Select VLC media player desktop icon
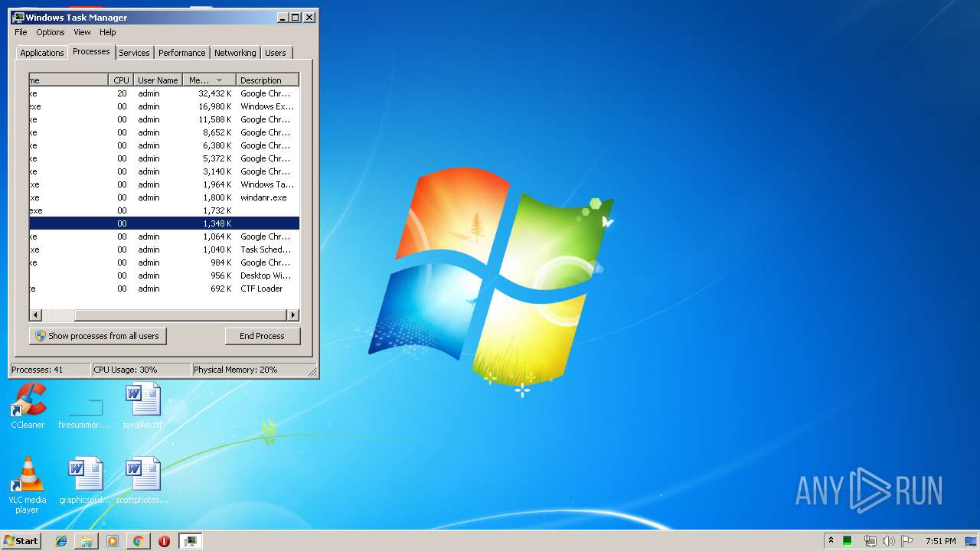 (x=27, y=485)
